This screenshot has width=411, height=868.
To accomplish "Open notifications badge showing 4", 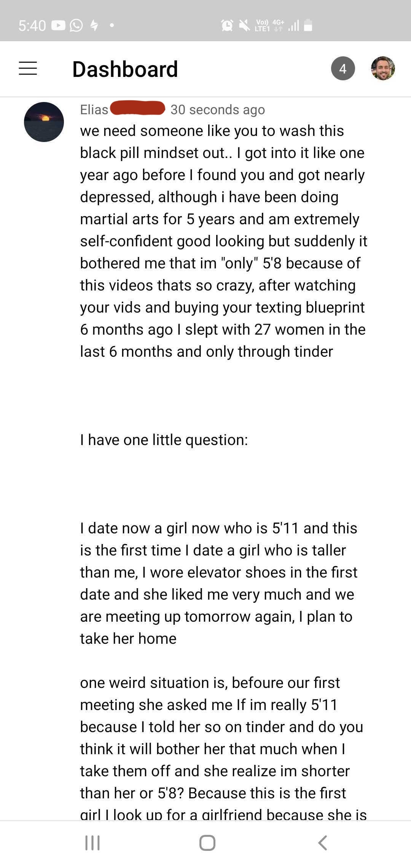I will click(x=342, y=69).
